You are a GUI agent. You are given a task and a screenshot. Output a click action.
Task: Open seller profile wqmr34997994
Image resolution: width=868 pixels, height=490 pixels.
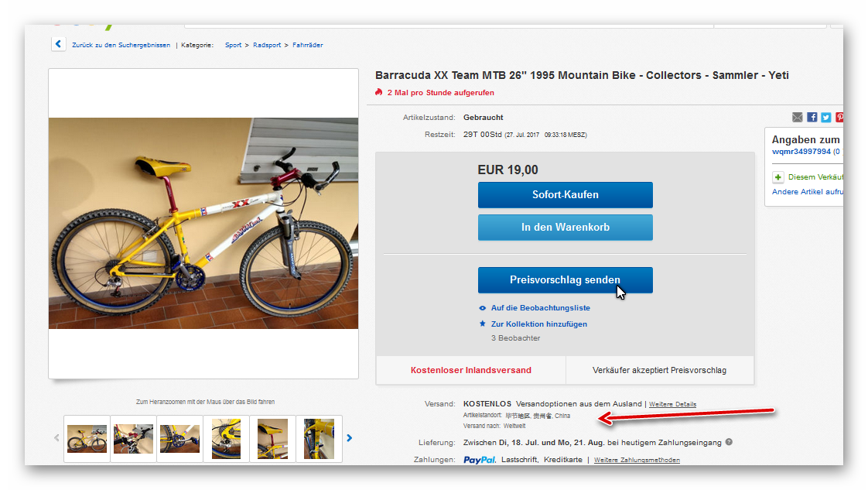tap(801, 152)
